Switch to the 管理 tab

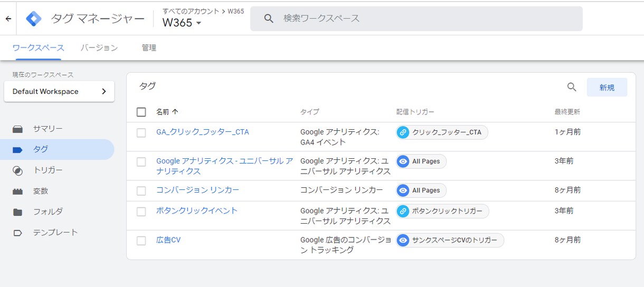point(149,48)
